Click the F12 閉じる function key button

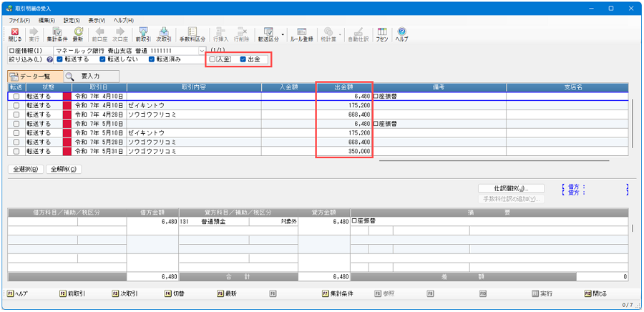pyautogui.click(x=595, y=294)
